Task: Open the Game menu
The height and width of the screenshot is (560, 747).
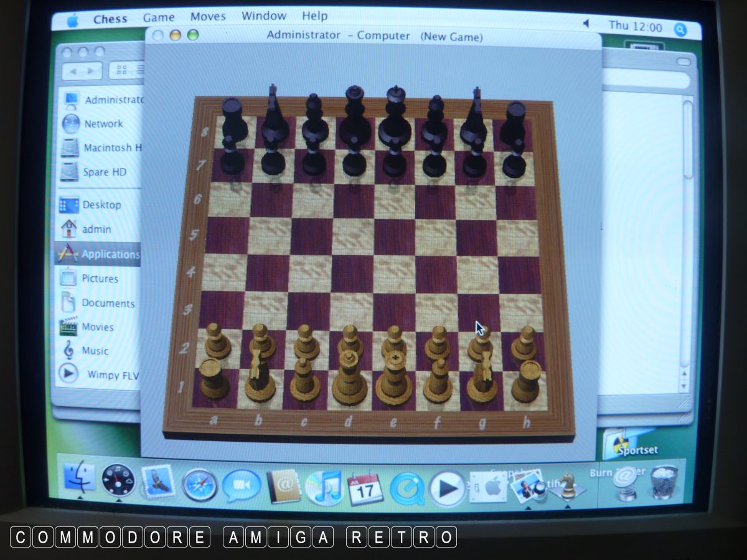Action: (x=159, y=17)
